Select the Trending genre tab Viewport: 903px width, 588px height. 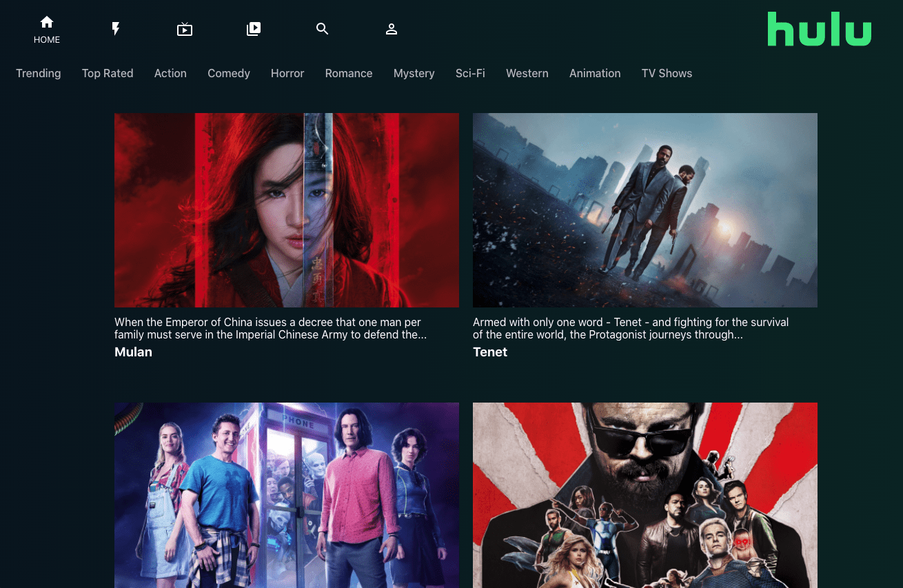tap(39, 73)
